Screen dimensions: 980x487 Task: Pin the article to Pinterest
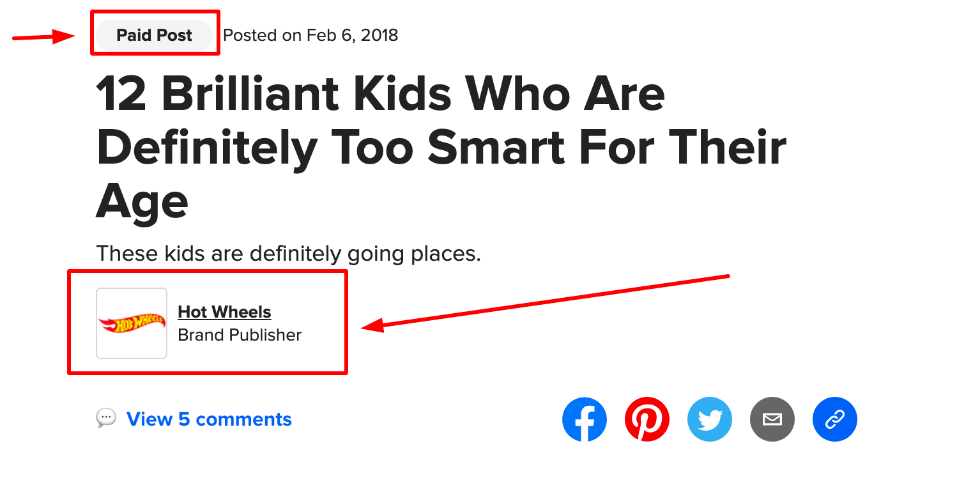pos(647,419)
